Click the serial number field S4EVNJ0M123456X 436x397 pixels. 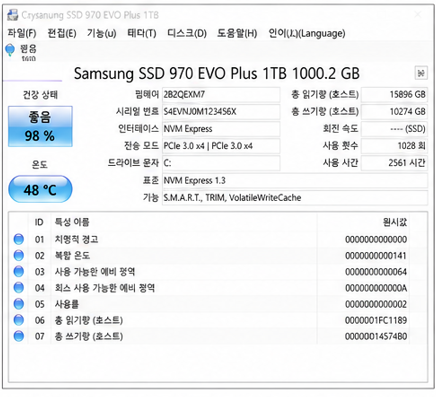(221, 112)
